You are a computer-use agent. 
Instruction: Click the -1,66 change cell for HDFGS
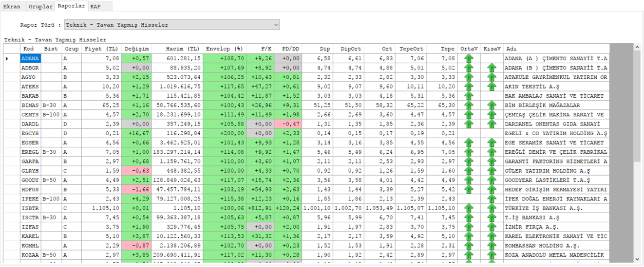pos(137,190)
